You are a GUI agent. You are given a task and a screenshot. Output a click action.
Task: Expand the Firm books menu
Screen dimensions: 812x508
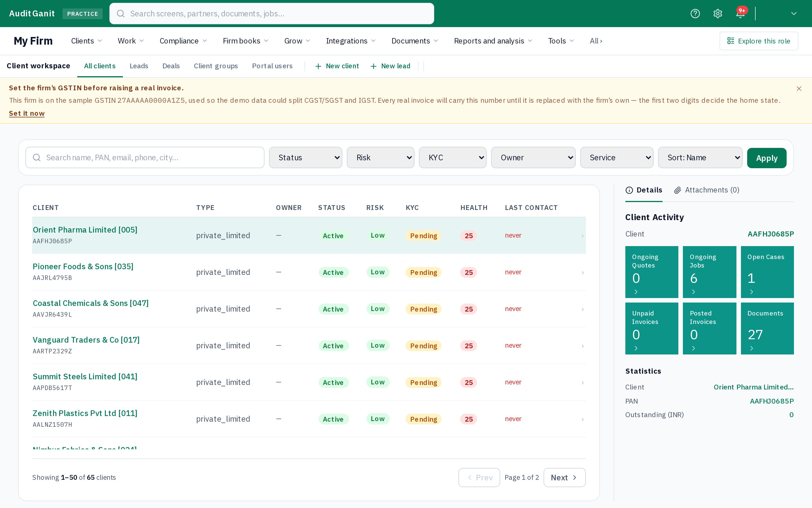(246, 41)
